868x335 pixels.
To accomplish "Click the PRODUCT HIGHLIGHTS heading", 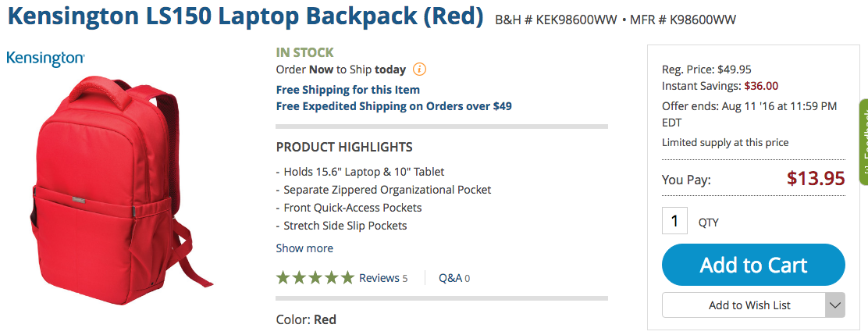I will (x=344, y=147).
